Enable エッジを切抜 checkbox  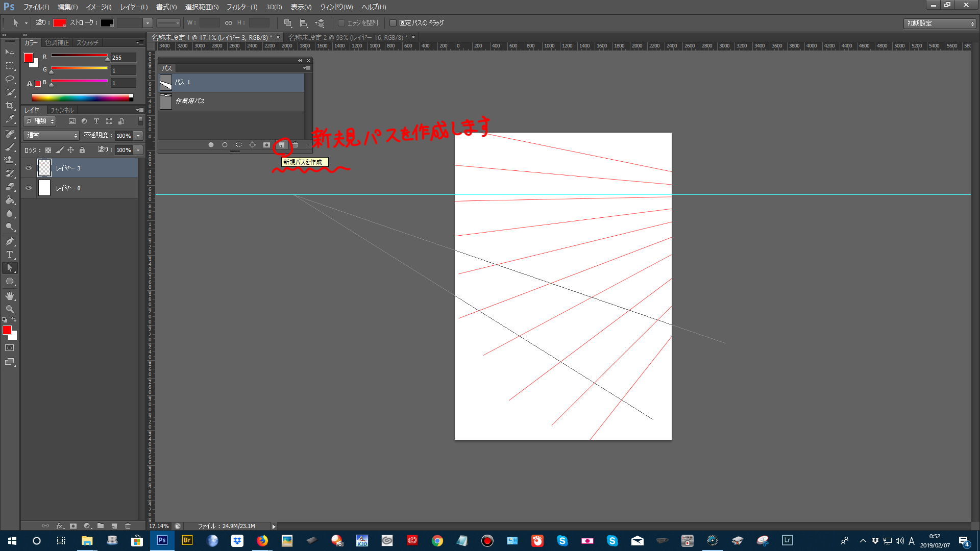tap(342, 23)
